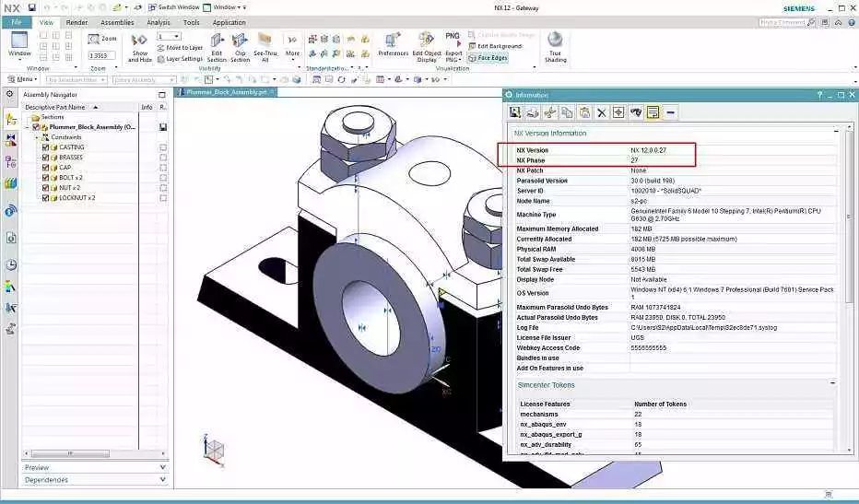Uncheck the CASTING component checkbox
This screenshot has width=859, height=504.
click(x=44, y=147)
